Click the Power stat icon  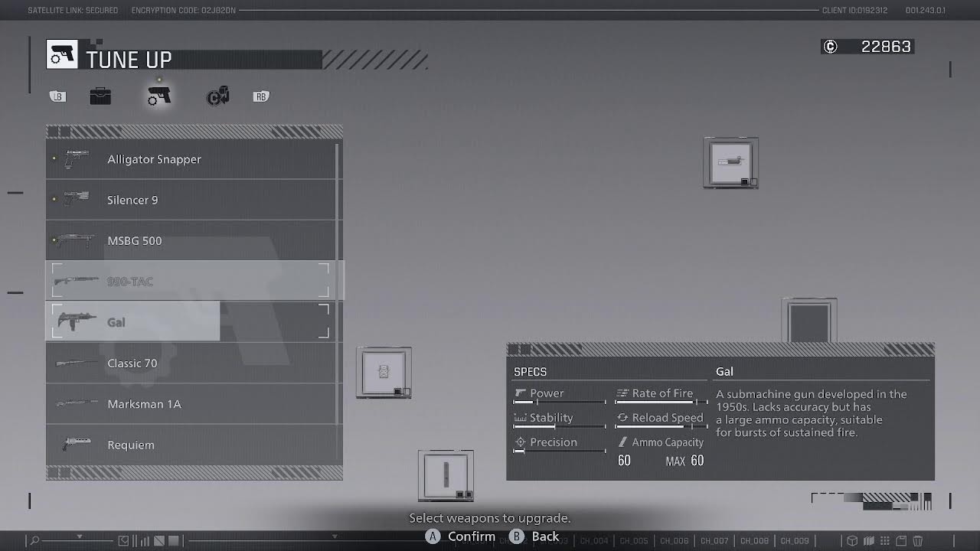tap(521, 393)
